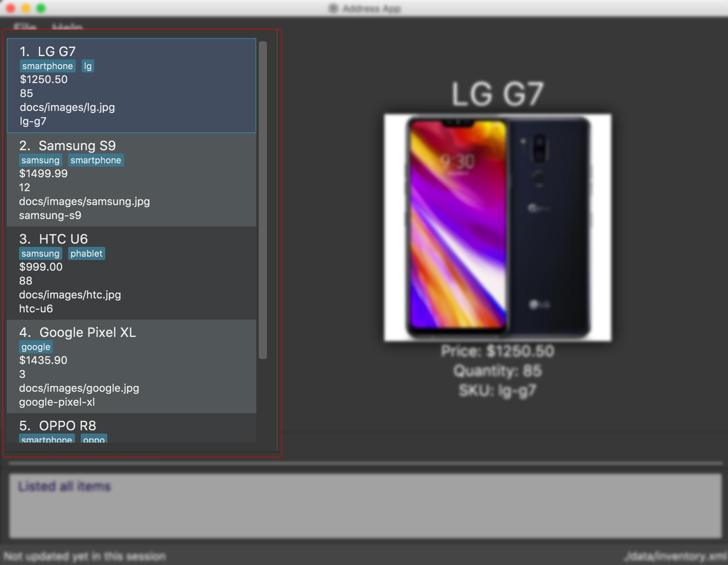This screenshot has width=728, height=565.
Task: Click the large LG G7 heading
Action: pos(497,94)
